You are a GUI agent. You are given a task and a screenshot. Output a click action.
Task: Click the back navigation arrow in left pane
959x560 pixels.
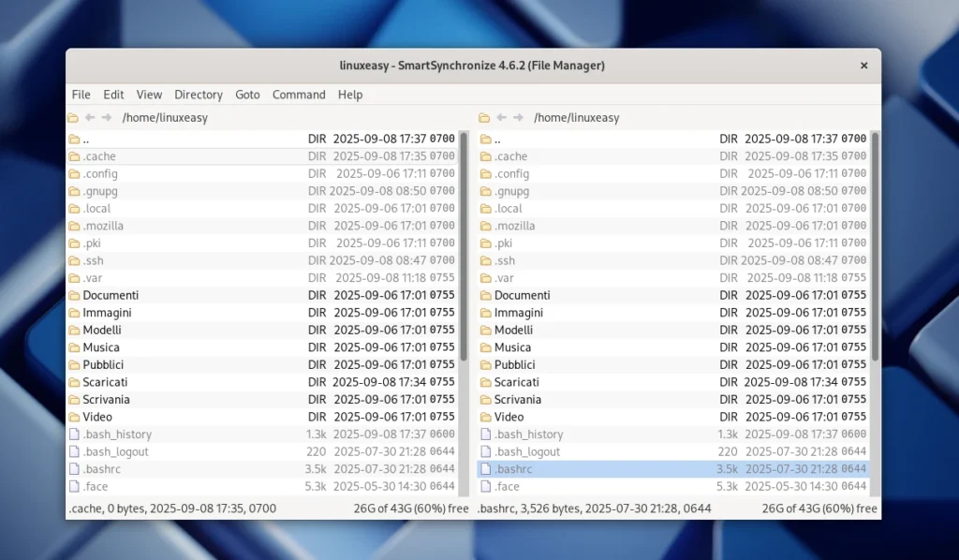pos(90,117)
